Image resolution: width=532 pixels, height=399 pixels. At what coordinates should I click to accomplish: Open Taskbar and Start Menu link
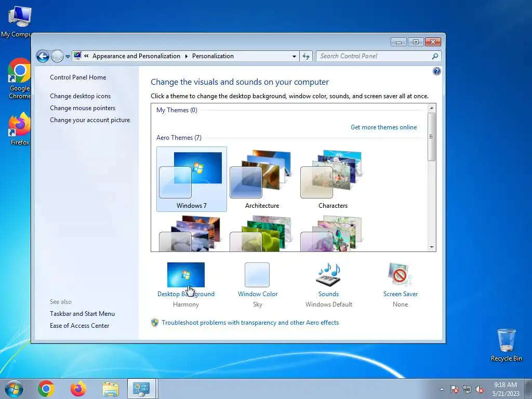pyautogui.click(x=82, y=314)
